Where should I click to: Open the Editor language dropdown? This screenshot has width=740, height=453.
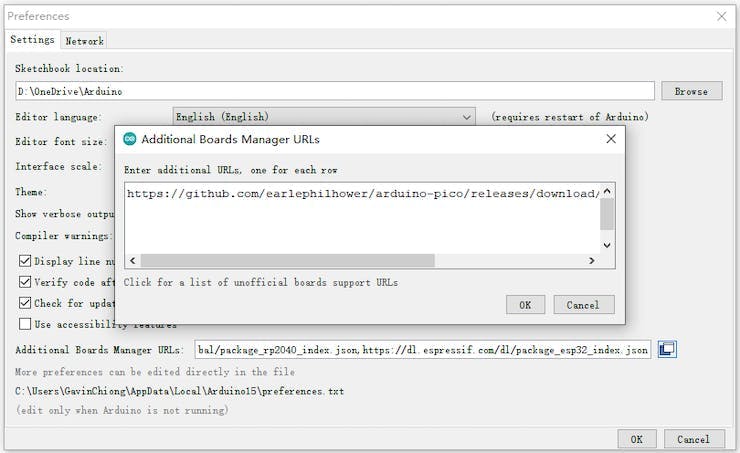pos(324,117)
